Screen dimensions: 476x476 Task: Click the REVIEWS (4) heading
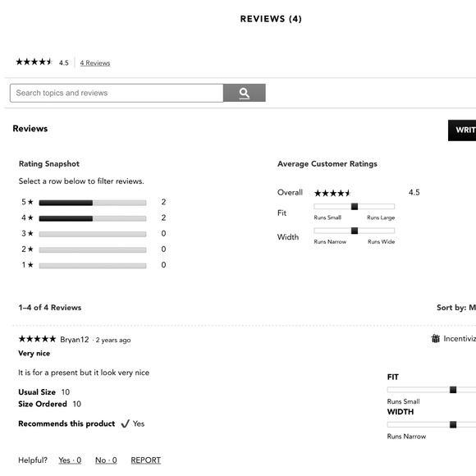[271, 19]
